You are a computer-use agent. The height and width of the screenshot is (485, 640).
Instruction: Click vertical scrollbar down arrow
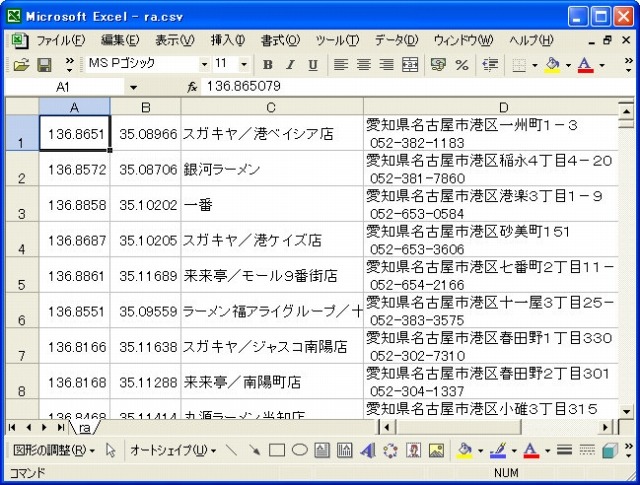626,411
